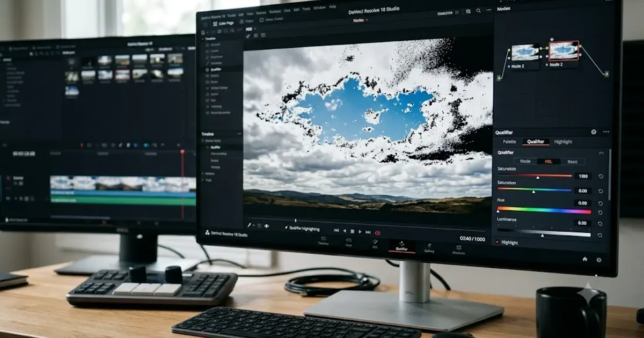The image size is (644, 338).
Task: Open the Help menu
Action: click(333, 6)
